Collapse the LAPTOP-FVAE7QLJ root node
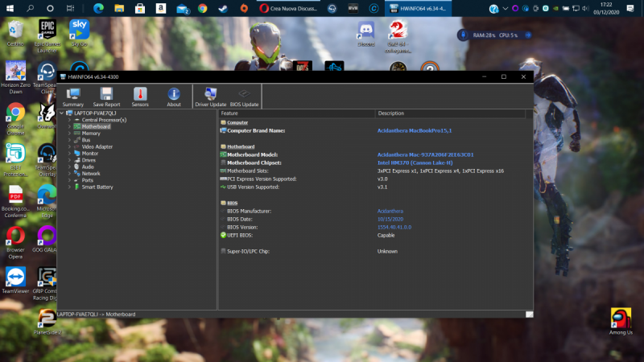644x362 pixels. coord(61,113)
